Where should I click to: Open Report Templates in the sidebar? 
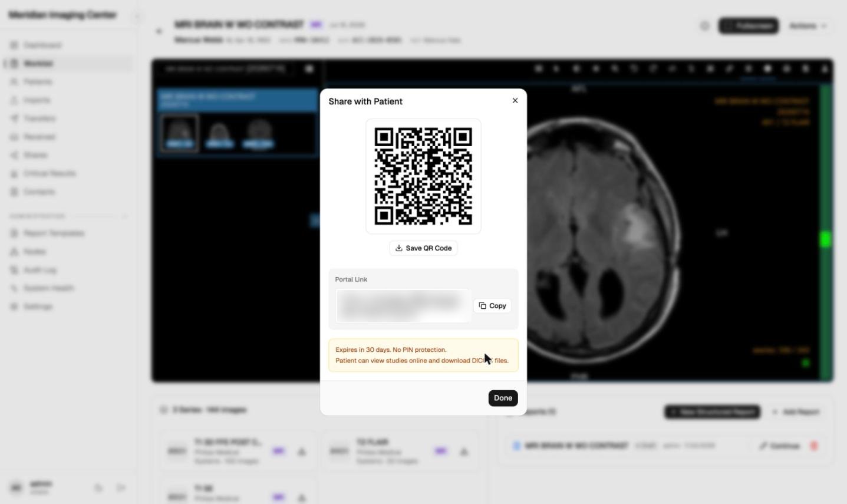[x=54, y=233]
